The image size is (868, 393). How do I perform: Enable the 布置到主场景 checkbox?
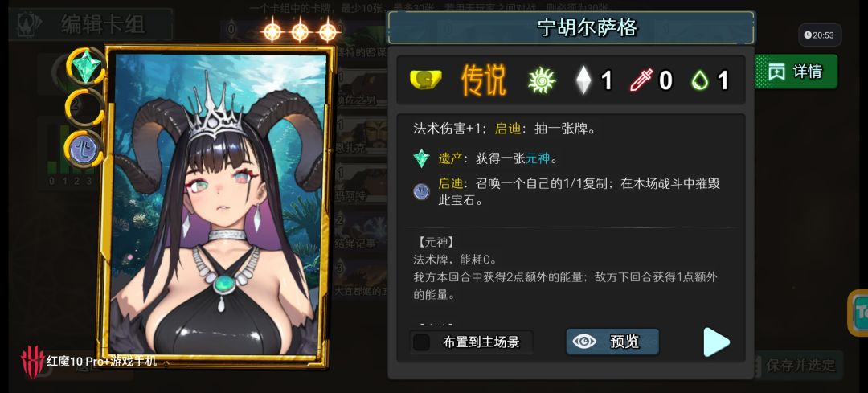422,342
